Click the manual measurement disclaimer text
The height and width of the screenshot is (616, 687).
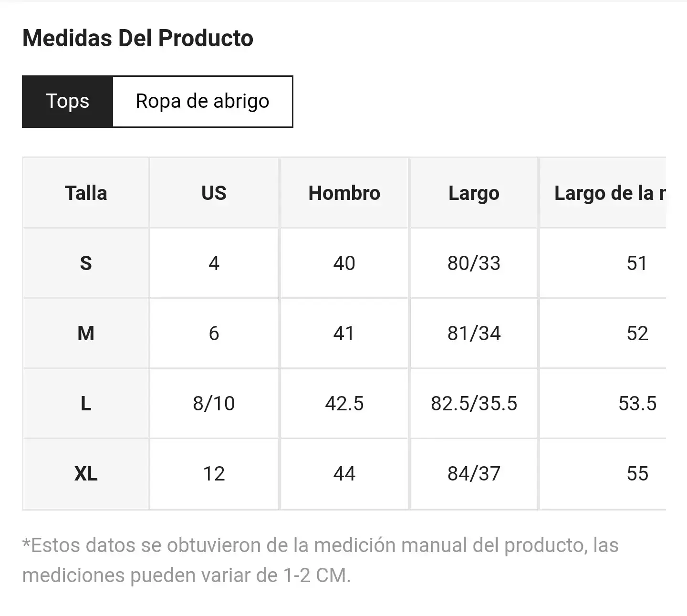pyautogui.click(x=320, y=560)
